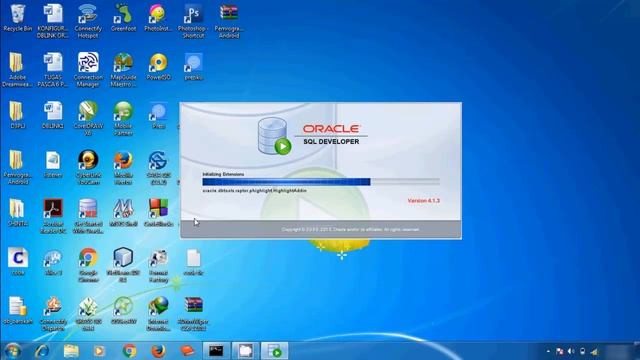Viewport: 640px width, 360px height.
Task: Open the Photoshop Shortcut icon
Action: tap(193, 21)
